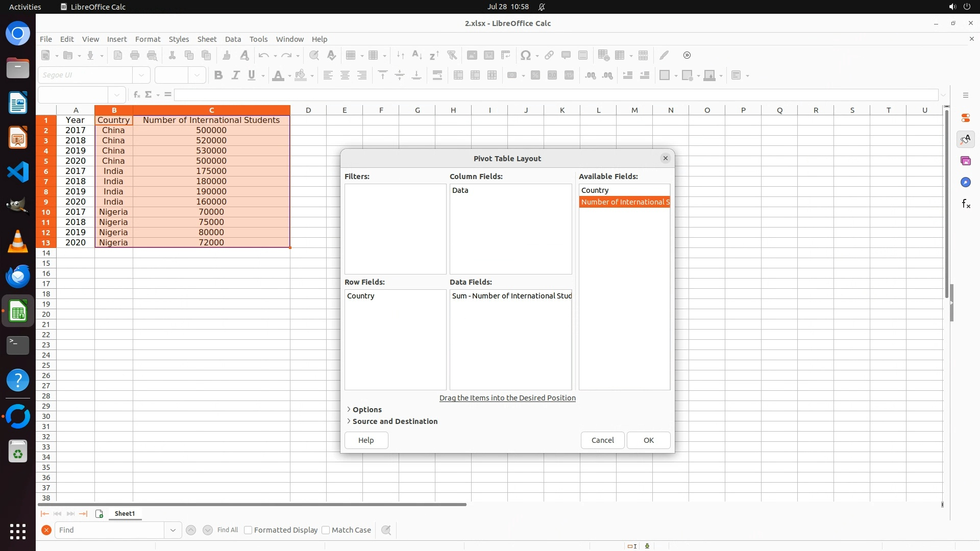Click the Italic formatting icon
This screenshot has width=980, height=551.
coord(235,76)
